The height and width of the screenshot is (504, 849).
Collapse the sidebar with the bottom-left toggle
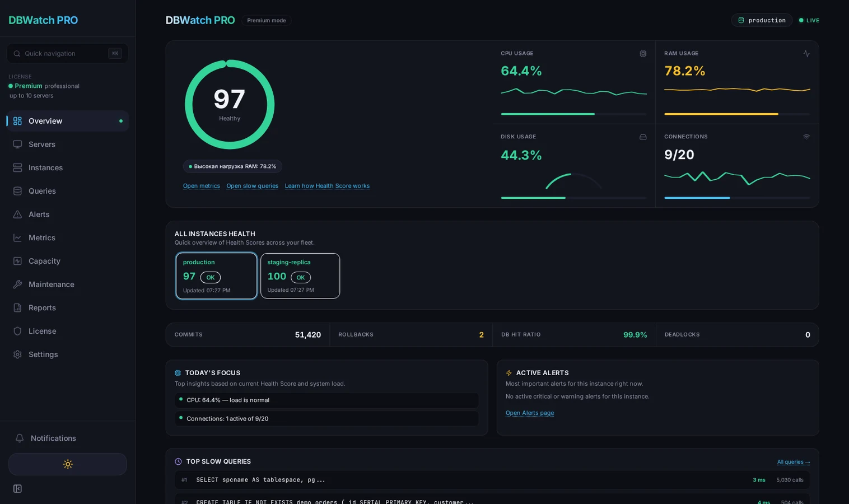click(17, 488)
